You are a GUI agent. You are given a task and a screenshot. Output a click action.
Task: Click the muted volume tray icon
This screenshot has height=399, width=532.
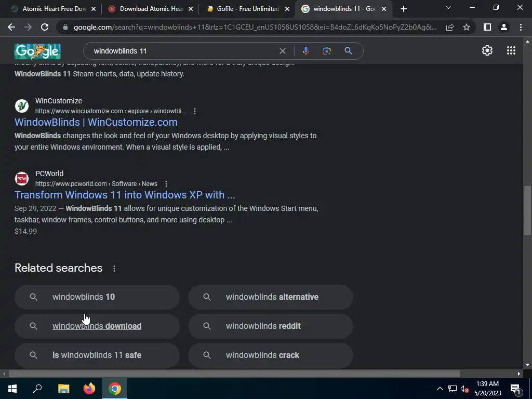pyautogui.click(x=465, y=389)
